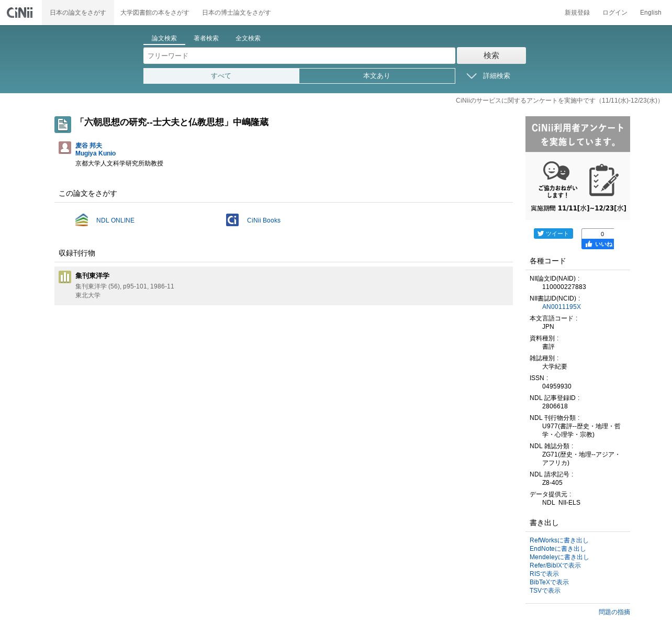The width and height of the screenshot is (672, 633).
Task: Focus the フリーワード search input field
Action: [299, 55]
